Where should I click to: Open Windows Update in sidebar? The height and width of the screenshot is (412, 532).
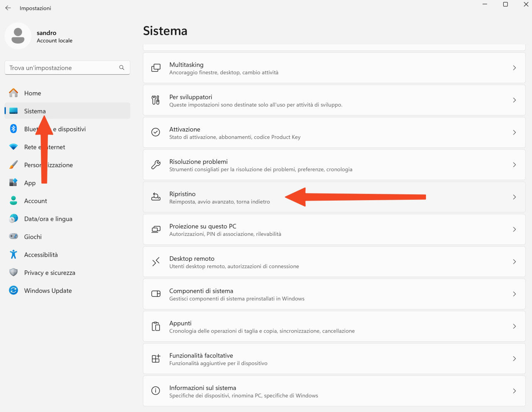[x=67, y=290]
